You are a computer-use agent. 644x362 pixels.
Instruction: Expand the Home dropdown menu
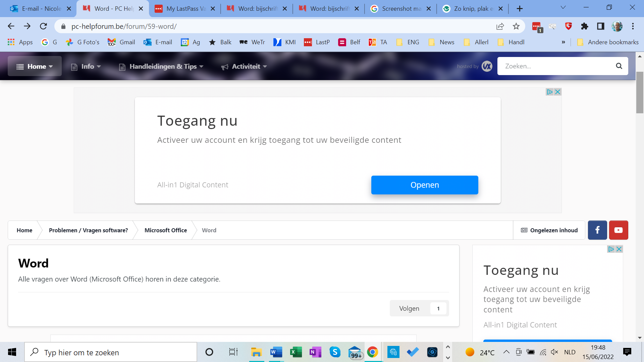(x=35, y=66)
